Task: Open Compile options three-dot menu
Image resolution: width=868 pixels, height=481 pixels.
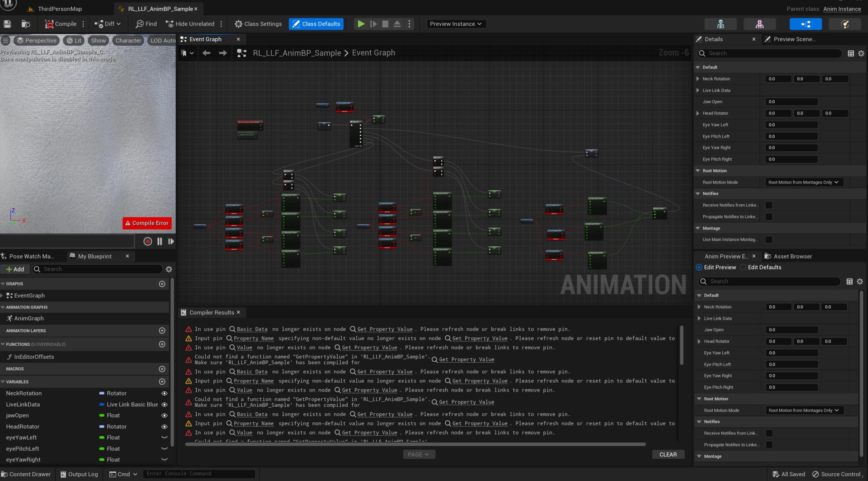Action: (x=83, y=24)
